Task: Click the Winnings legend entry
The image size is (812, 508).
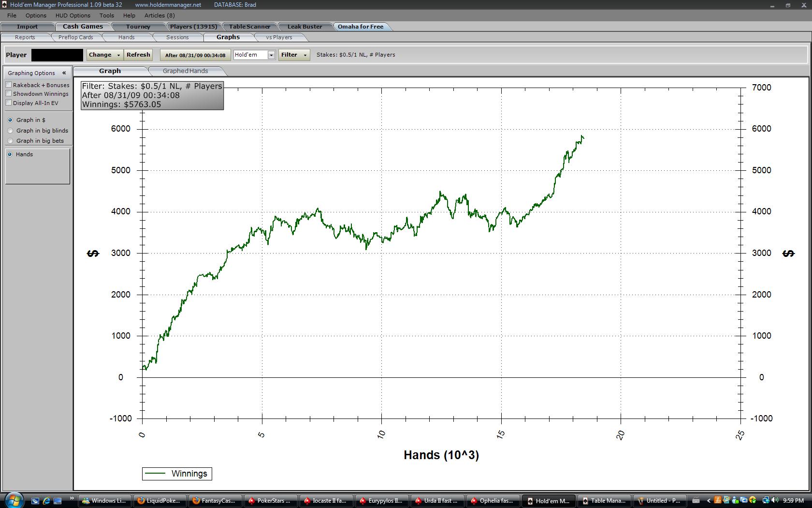Action: click(x=177, y=474)
